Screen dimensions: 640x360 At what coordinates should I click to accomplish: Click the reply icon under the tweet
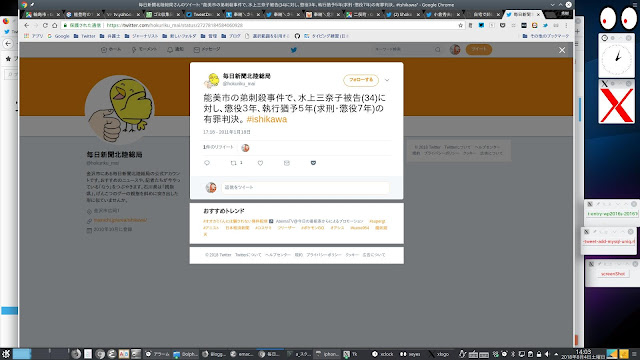[x=207, y=163]
